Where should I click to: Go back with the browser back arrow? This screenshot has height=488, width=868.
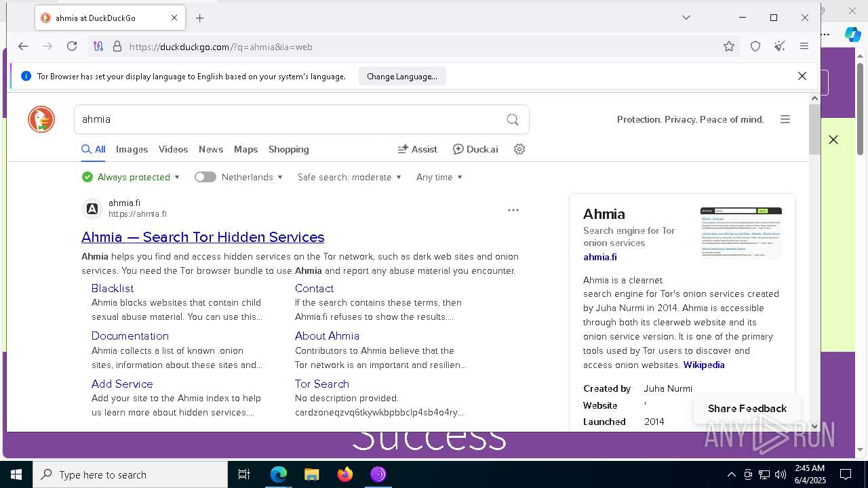point(23,46)
